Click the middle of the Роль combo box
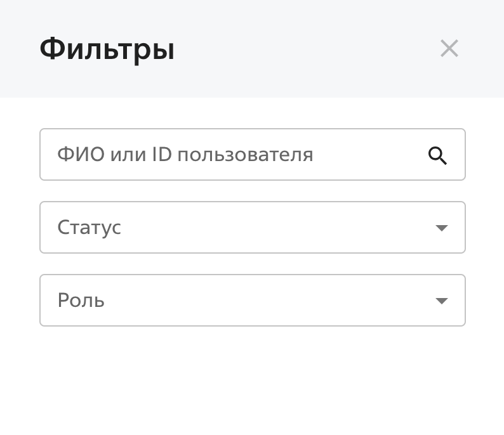 [252, 301]
